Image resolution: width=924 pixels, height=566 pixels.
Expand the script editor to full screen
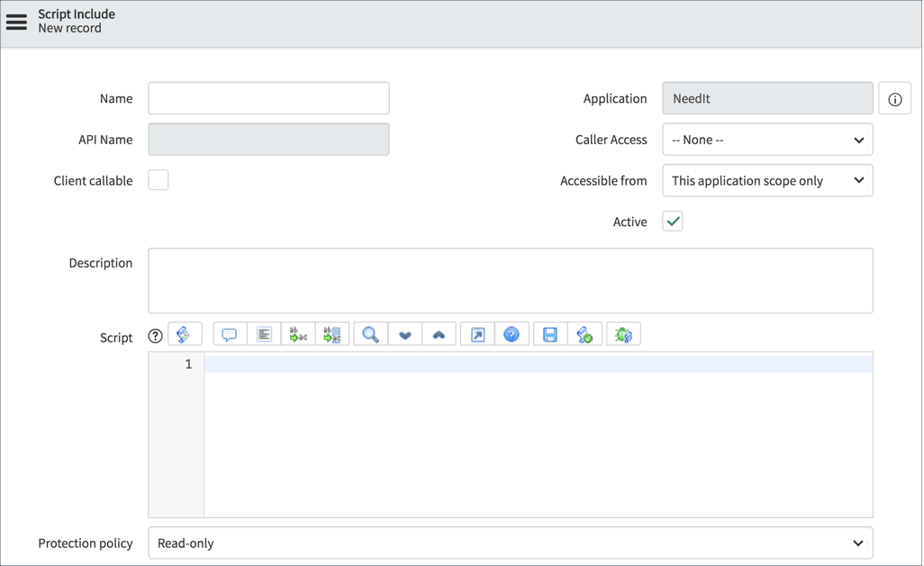click(476, 333)
